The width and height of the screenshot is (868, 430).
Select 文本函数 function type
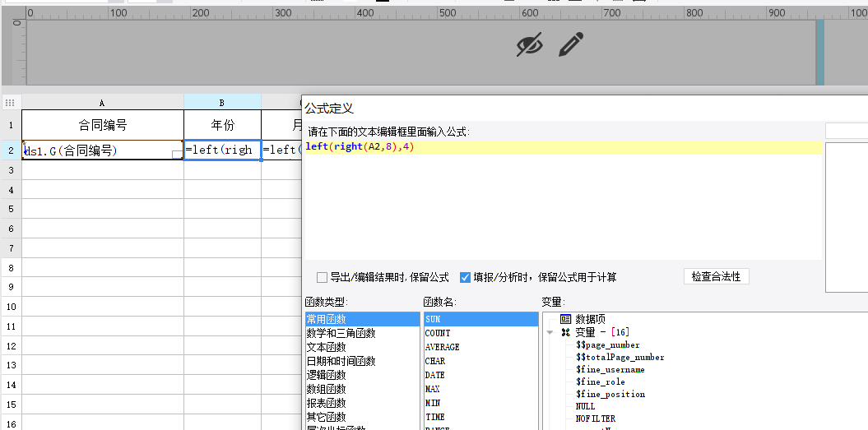tap(363, 347)
